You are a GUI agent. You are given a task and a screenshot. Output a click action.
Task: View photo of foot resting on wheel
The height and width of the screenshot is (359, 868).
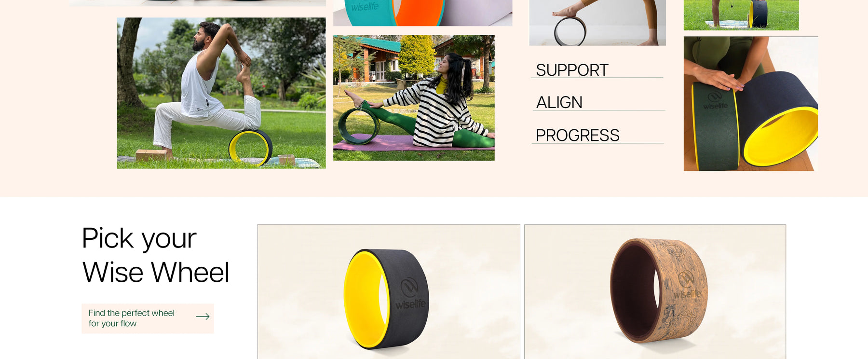pyautogui.click(x=597, y=23)
